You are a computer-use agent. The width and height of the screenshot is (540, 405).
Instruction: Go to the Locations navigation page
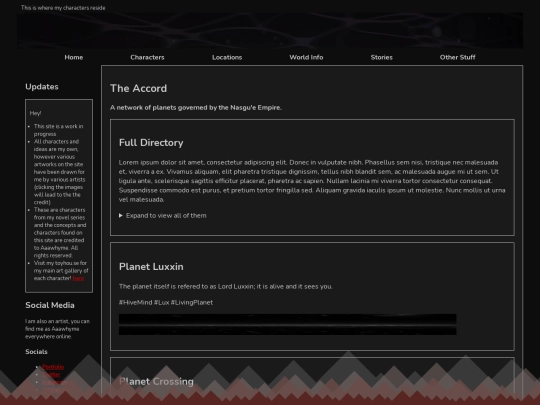tap(227, 58)
